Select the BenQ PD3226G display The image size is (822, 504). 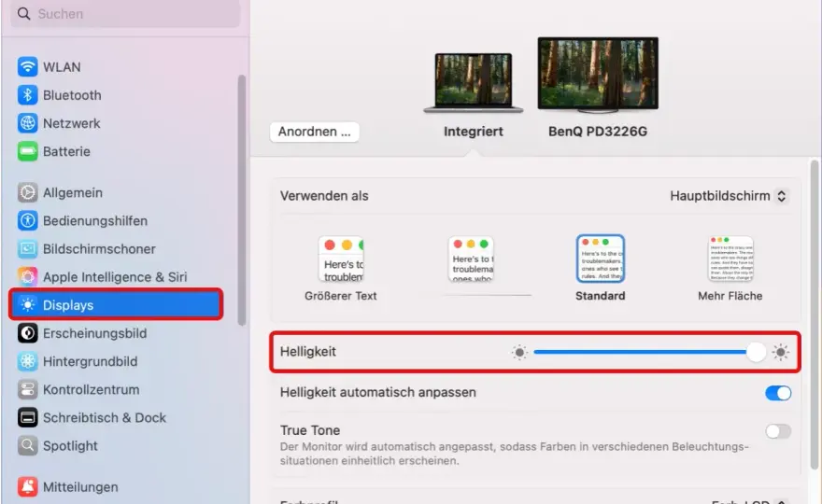pos(598,87)
